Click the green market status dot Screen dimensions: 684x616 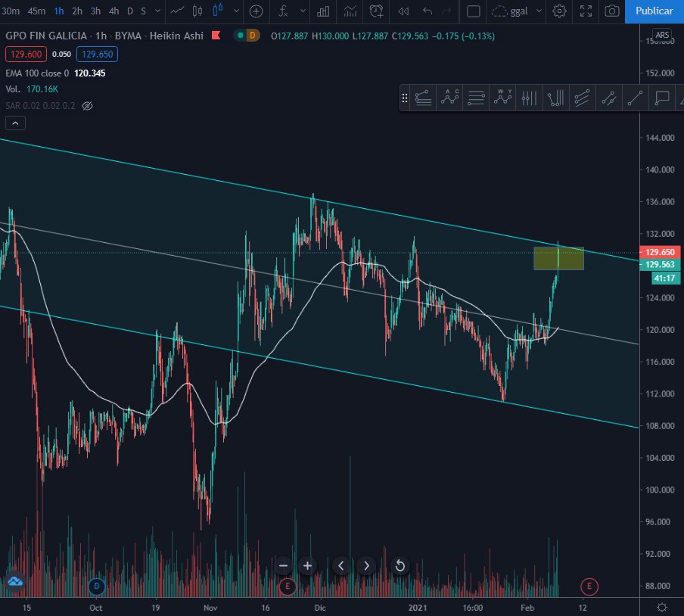click(241, 36)
